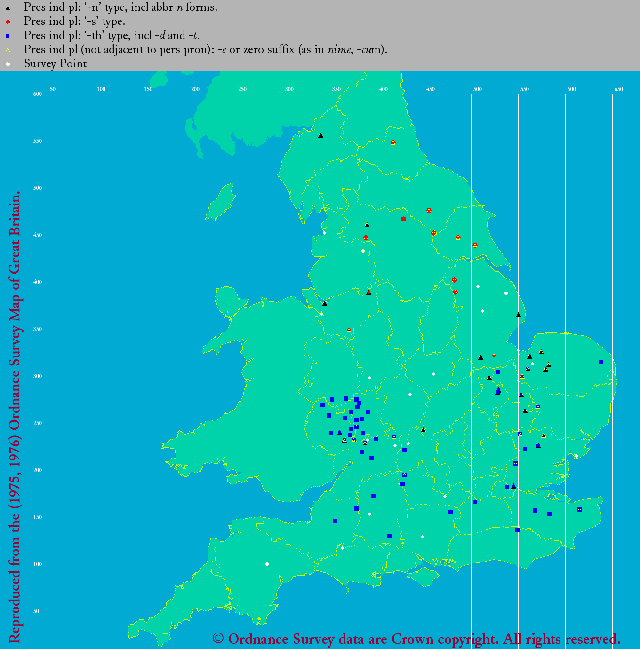The image size is (640, 649).
Task: Select the easternmost blue square in Norfolk
Action: [x=601, y=362]
